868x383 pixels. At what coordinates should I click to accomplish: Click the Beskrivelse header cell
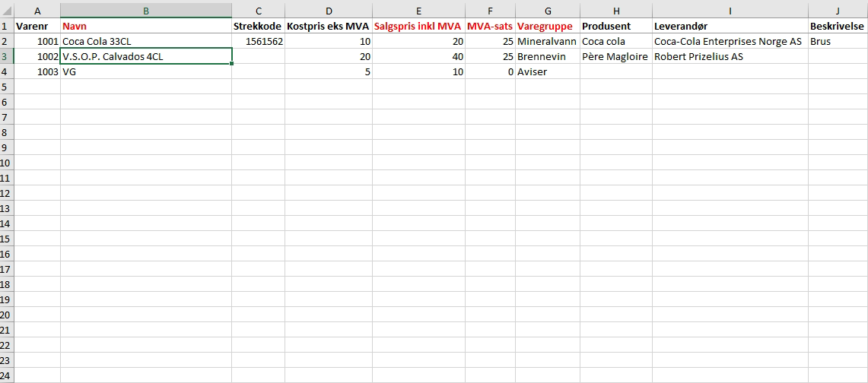tap(838, 26)
